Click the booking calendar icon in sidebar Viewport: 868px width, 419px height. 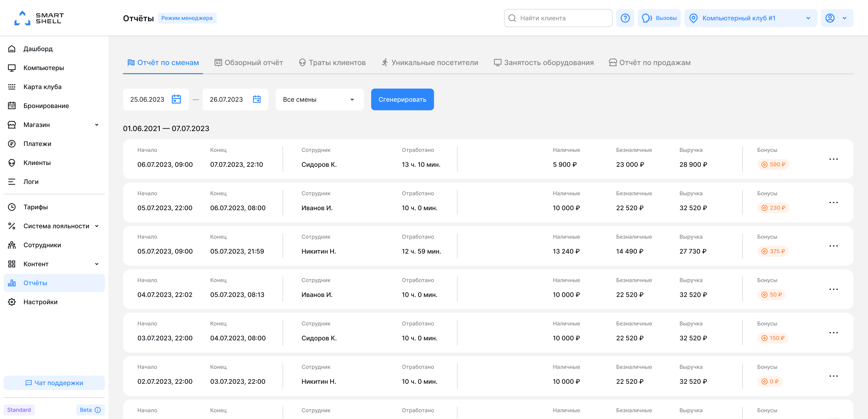click(x=12, y=106)
